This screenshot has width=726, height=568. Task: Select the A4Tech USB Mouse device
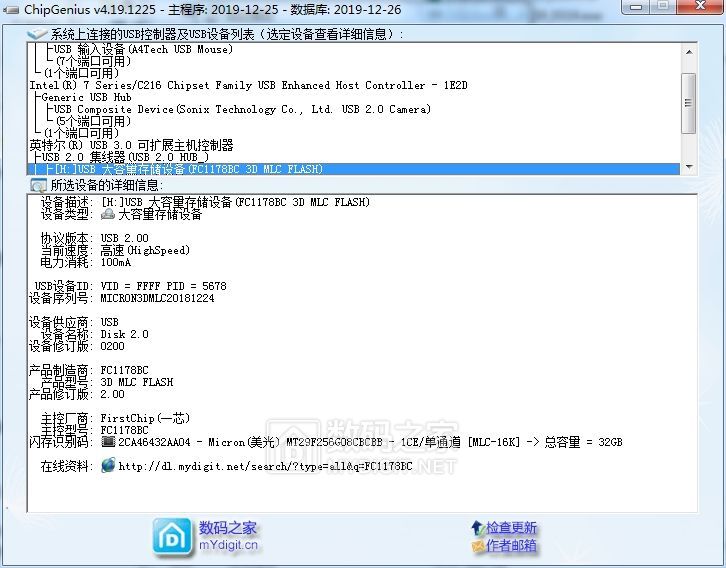(142, 49)
